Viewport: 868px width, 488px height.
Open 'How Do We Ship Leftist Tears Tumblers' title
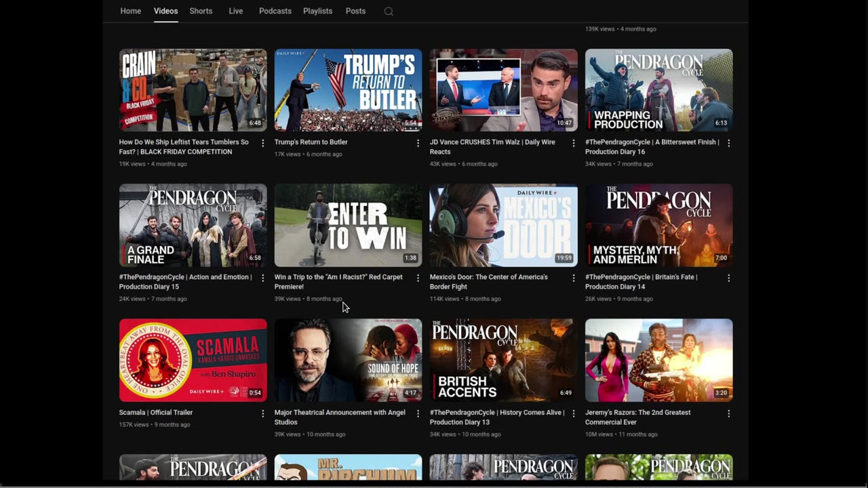(x=184, y=147)
